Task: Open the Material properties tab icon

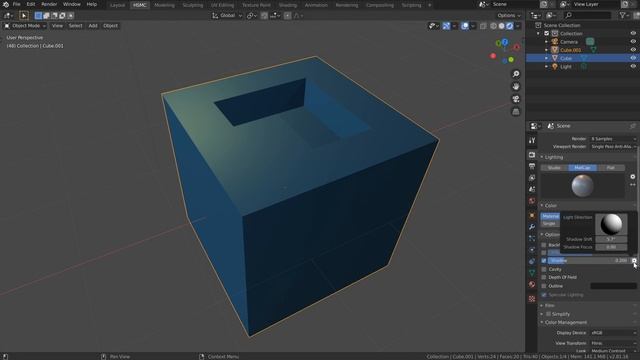Action: click(x=532, y=284)
